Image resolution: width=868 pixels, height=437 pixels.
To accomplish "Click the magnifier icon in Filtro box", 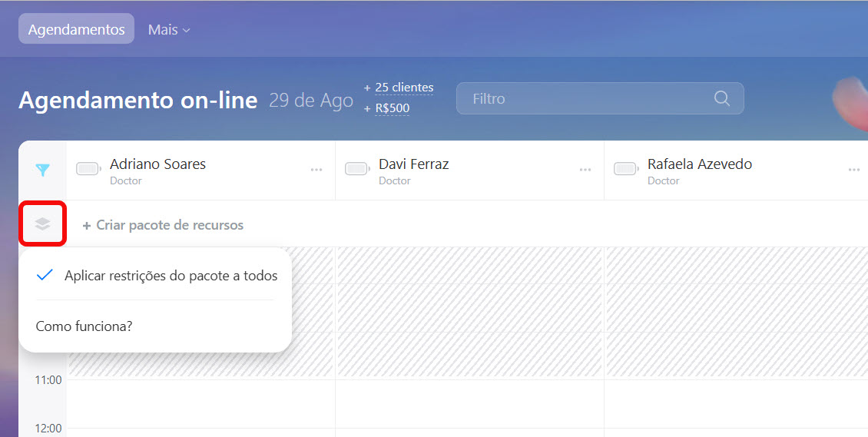I will pyautogui.click(x=721, y=98).
